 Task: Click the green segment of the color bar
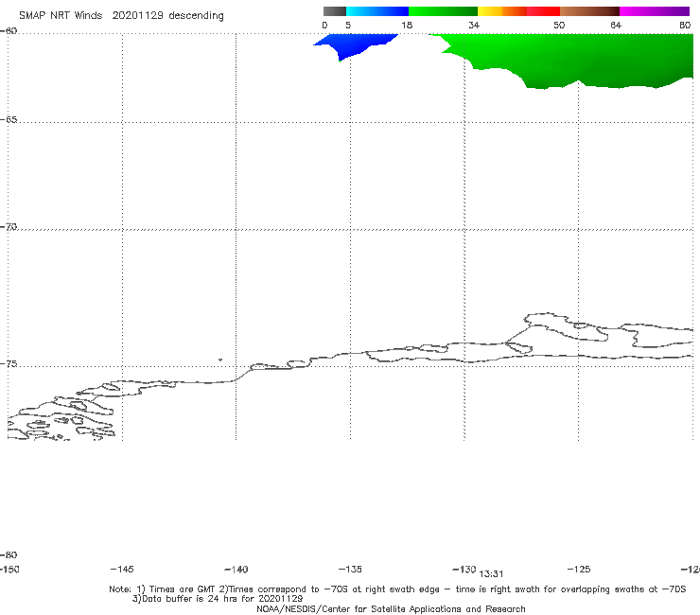pos(444,11)
